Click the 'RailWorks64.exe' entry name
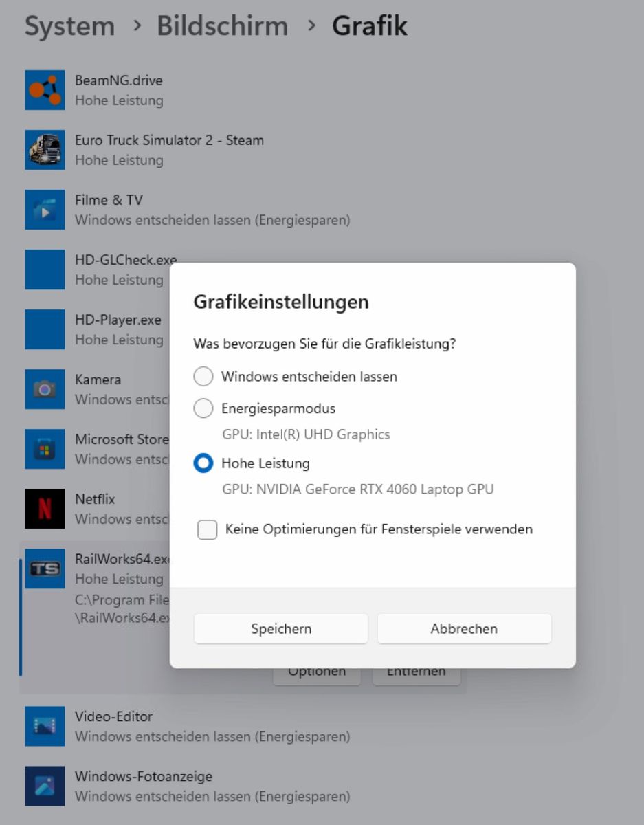 122,559
